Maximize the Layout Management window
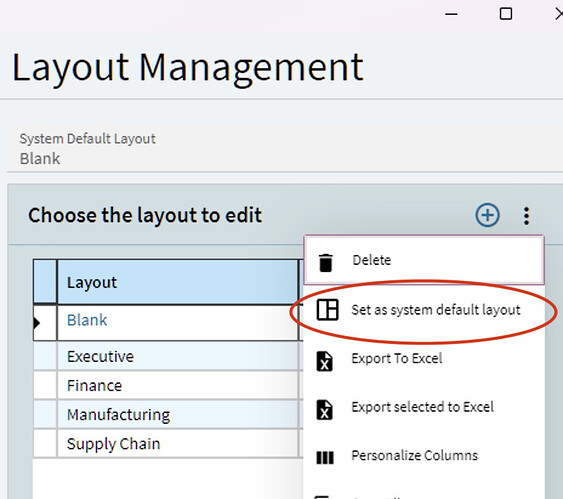 point(506,14)
